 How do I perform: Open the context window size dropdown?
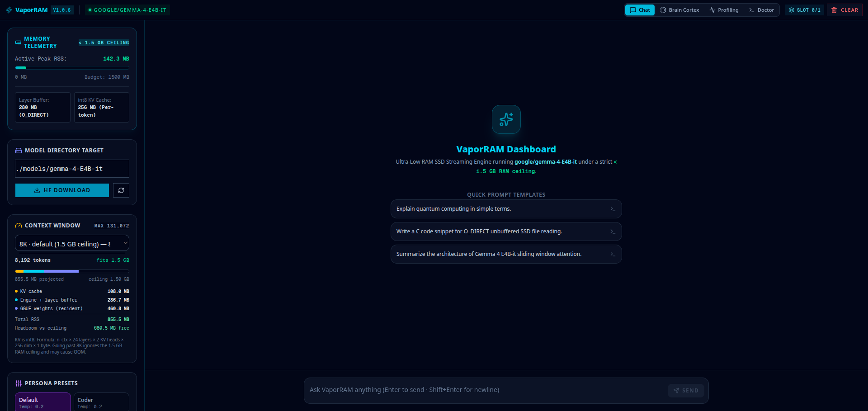click(72, 243)
